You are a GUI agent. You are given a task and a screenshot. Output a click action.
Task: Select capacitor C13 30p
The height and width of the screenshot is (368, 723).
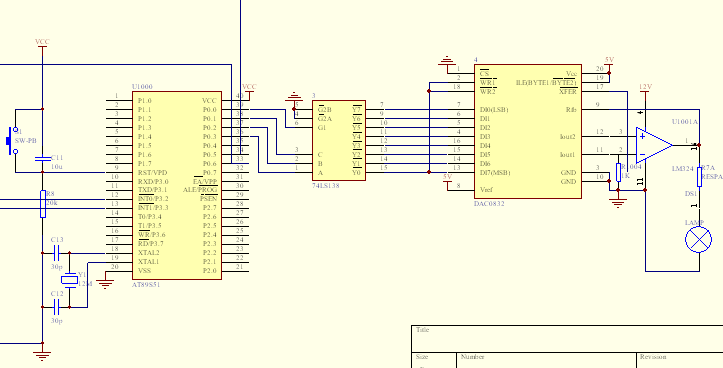coord(56,253)
